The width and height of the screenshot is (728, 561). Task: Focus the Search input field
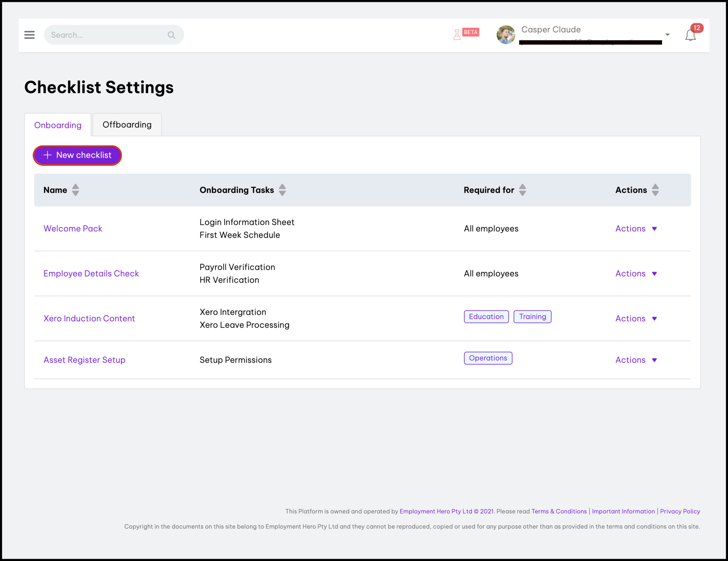coord(107,35)
